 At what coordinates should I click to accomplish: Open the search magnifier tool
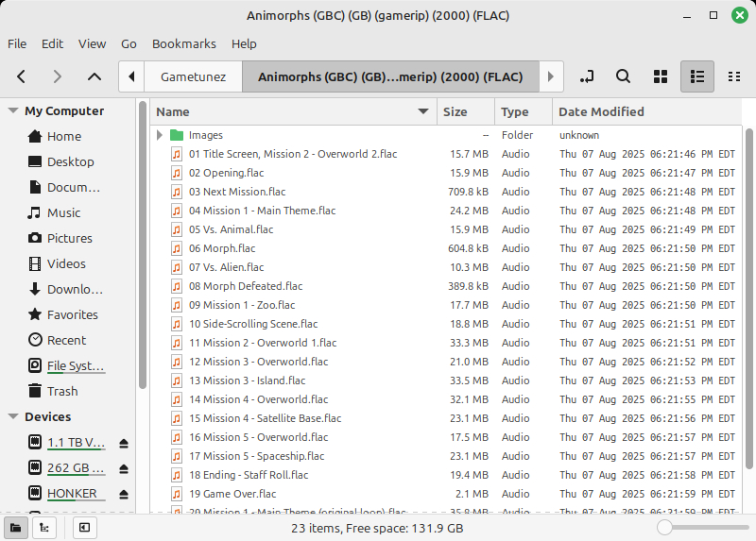click(623, 76)
